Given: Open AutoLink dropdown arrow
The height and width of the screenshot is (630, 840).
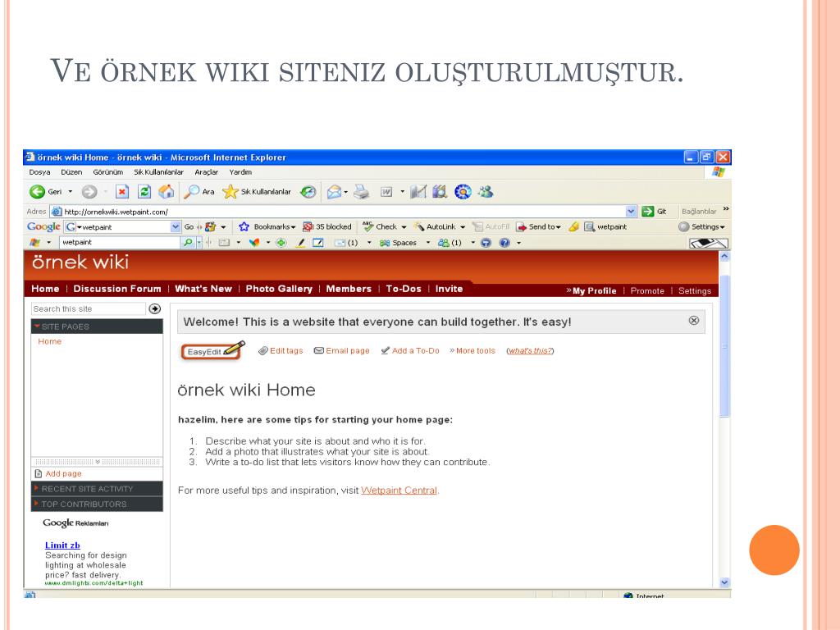Looking at the screenshot, I should tap(463, 227).
